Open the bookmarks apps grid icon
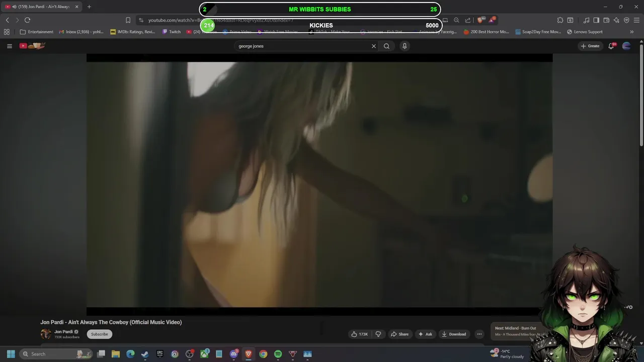 coord(7,32)
